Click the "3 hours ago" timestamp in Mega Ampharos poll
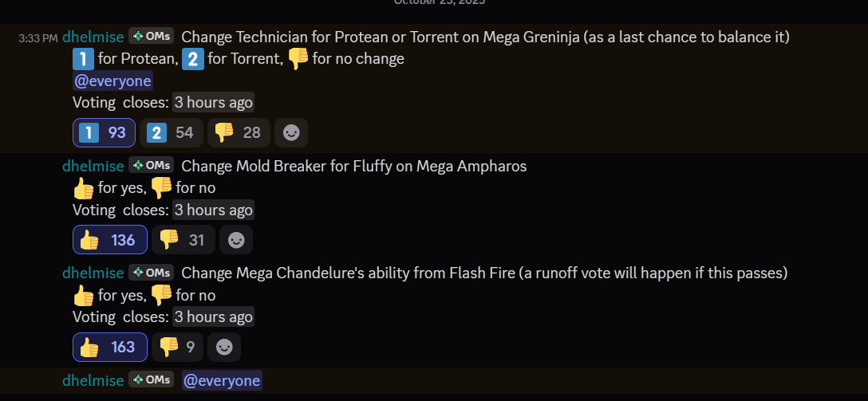Viewport: 868px width, 401px height. click(214, 210)
